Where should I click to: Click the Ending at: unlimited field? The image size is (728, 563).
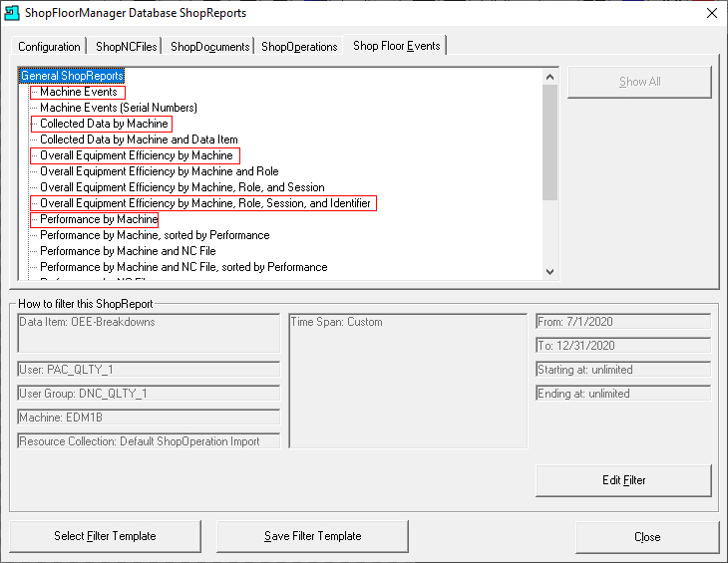(x=623, y=394)
